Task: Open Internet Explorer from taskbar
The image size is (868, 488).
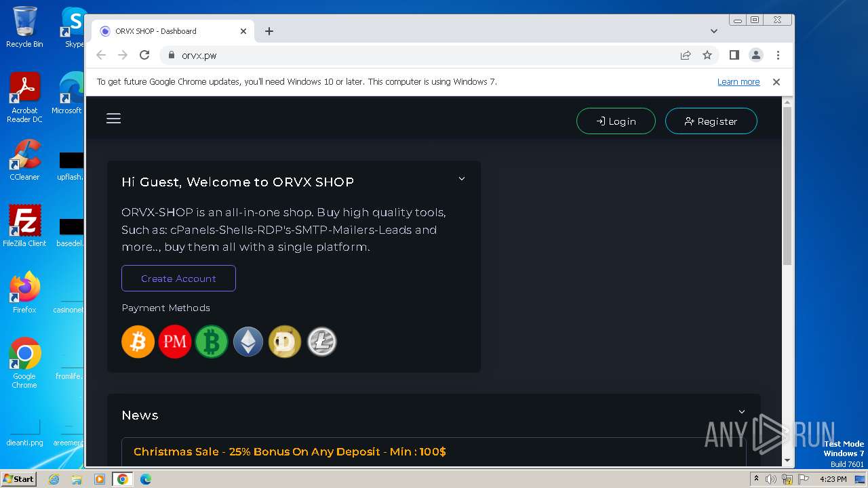Action: (x=54, y=479)
